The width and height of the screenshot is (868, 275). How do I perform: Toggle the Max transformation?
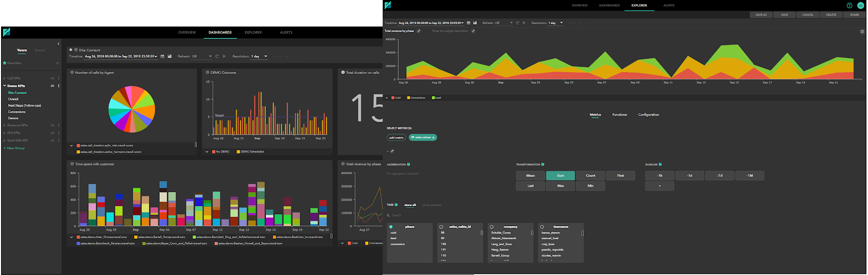coord(560,186)
